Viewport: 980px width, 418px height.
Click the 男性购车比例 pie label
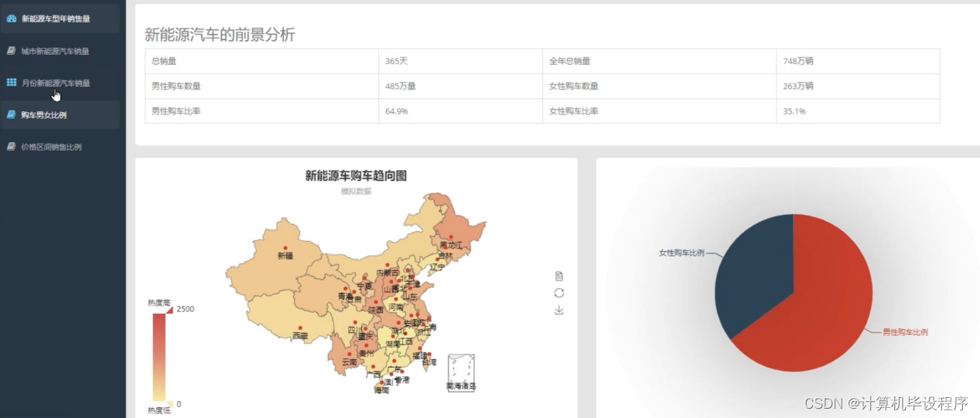tap(905, 332)
